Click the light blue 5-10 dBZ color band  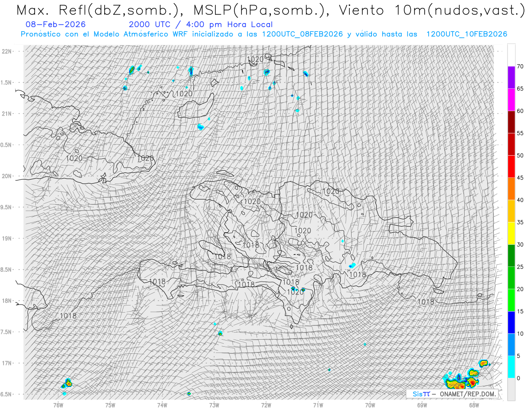pyautogui.click(x=511, y=344)
